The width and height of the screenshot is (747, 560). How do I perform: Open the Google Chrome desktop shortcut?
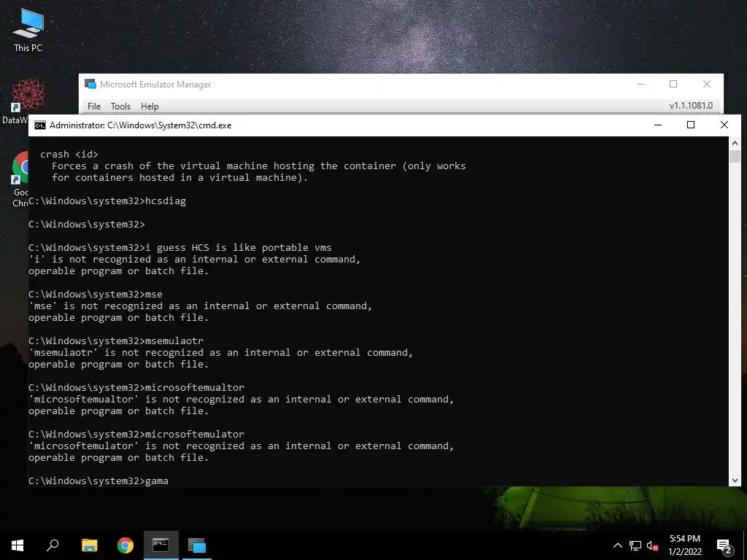click(x=20, y=179)
